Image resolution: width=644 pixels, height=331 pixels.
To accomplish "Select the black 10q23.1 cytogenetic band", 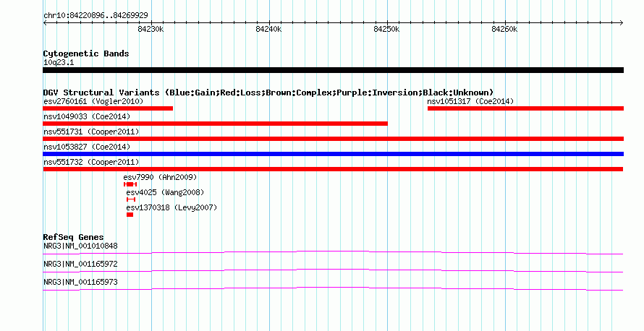I will pos(333,70).
